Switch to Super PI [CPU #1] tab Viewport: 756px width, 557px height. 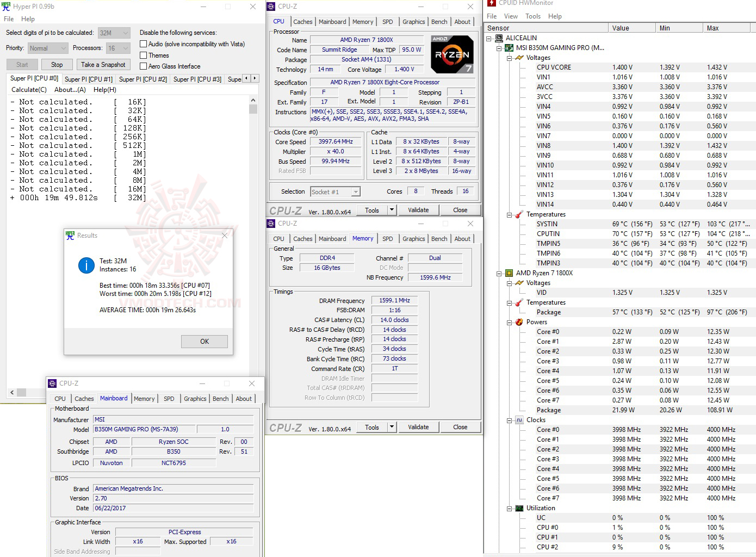(x=89, y=79)
